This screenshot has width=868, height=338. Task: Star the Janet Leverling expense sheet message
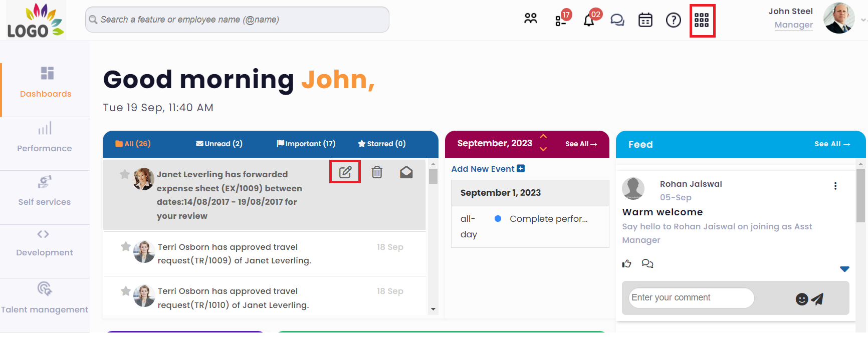[x=125, y=174]
